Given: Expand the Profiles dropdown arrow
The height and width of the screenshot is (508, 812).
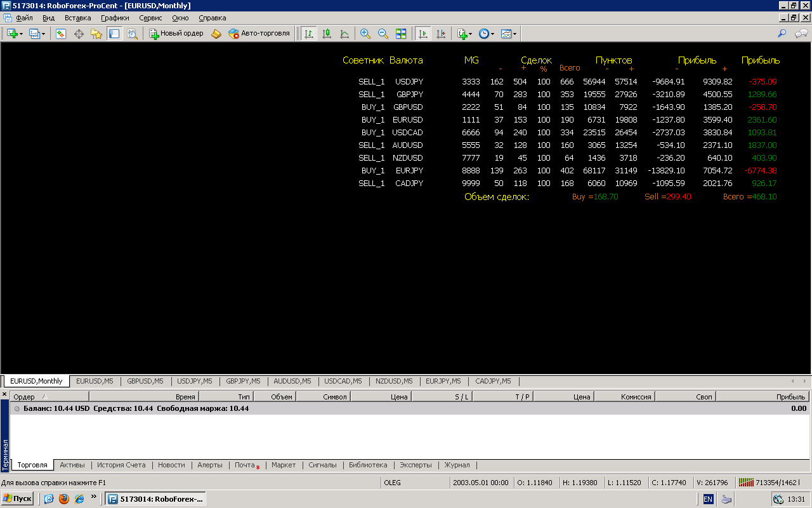Looking at the screenshot, I should [43, 34].
